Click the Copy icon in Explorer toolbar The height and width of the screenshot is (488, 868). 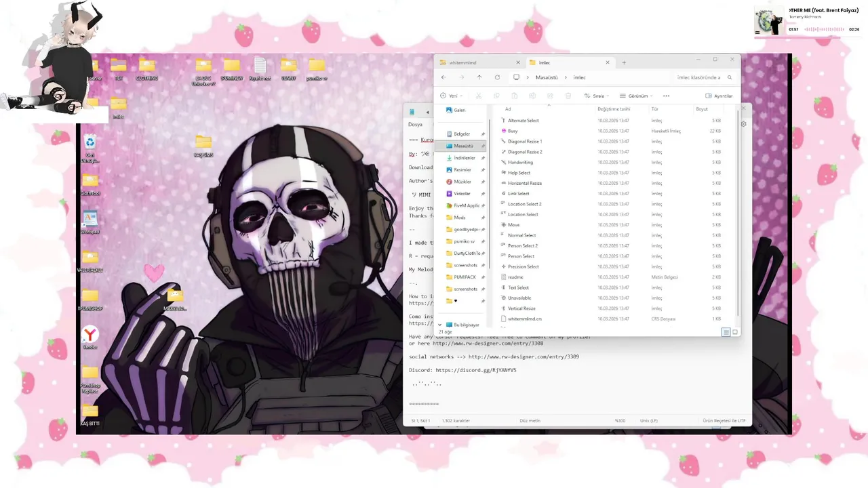(x=496, y=96)
